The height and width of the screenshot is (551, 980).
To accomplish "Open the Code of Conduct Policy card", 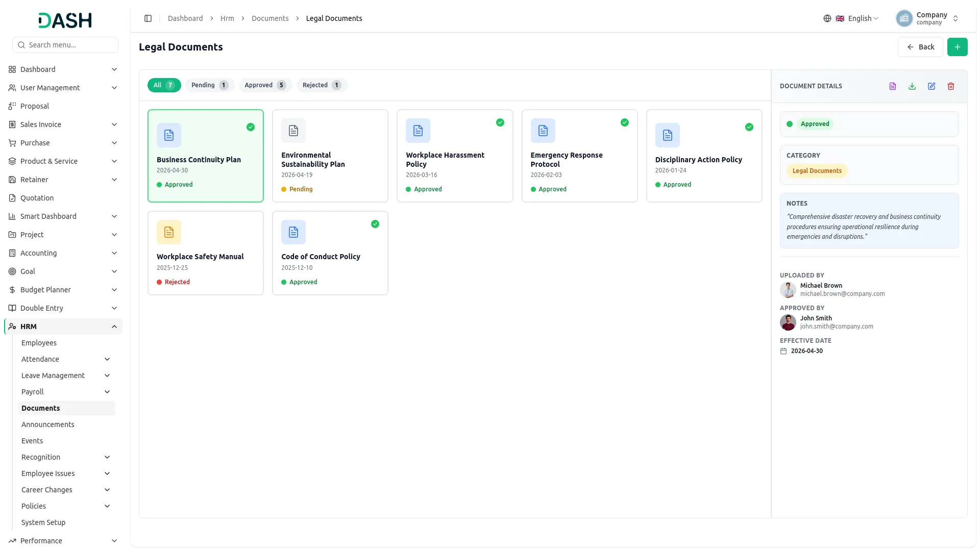I will [x=330, y=253].
